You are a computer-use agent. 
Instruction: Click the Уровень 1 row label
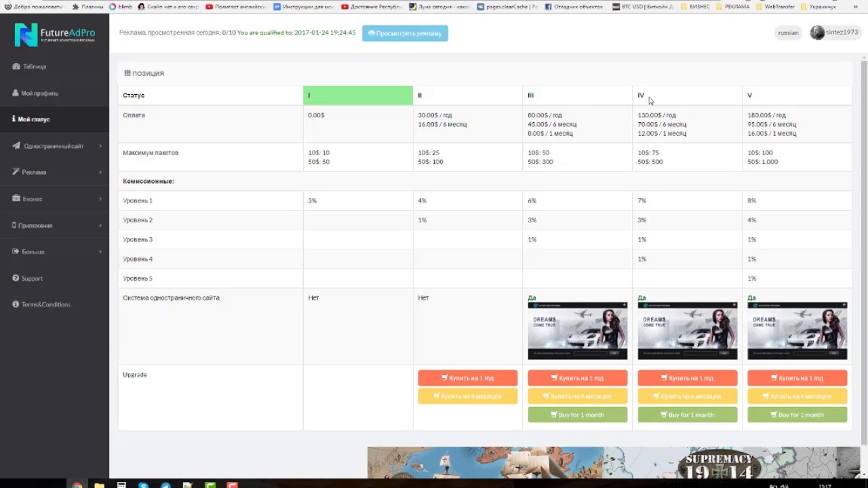(x=138, y=201)
